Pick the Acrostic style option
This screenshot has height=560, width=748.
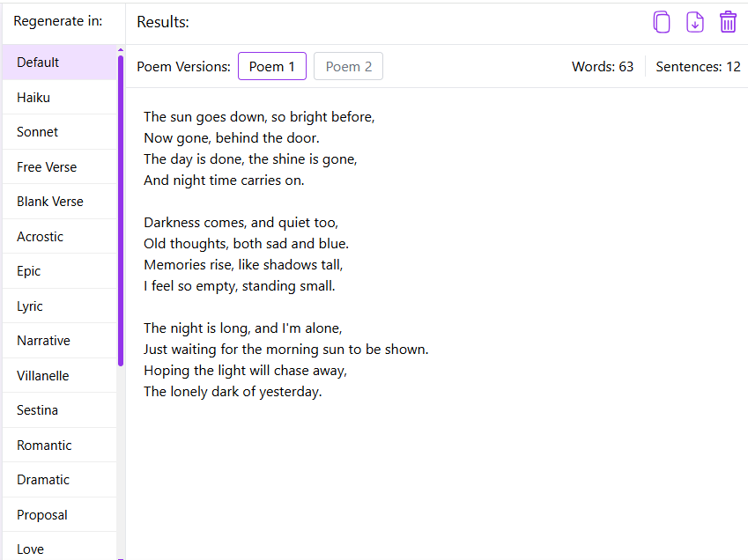(x=60, y=236)
